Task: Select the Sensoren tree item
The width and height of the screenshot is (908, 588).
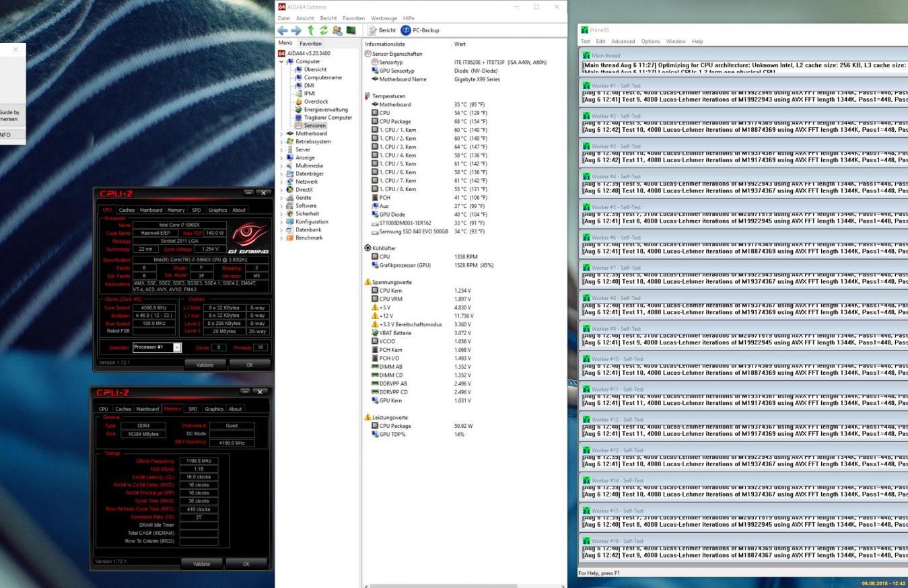Action: (310, 126)
